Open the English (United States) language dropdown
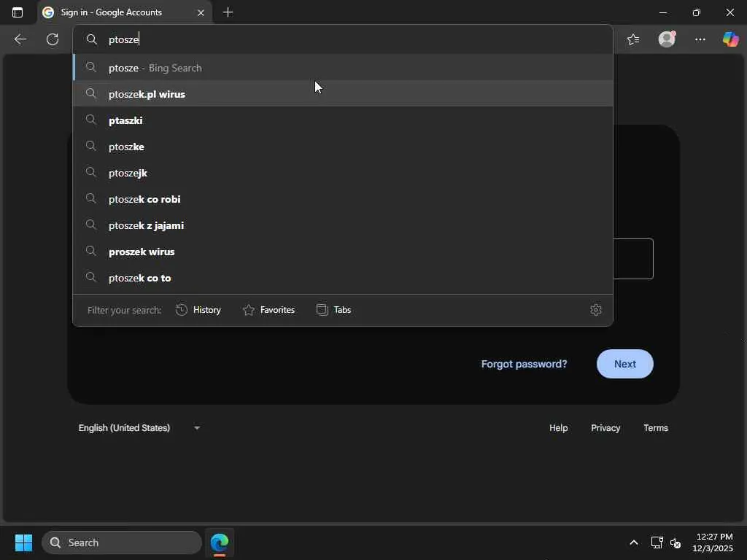Image resolution: width=747 pixels, height=560 pixels. [x=139, y=427]
